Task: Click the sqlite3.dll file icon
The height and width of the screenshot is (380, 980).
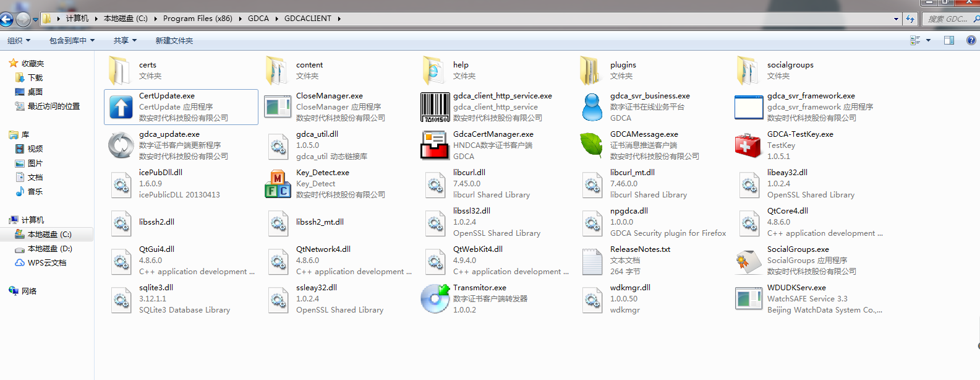Action: 121,299
